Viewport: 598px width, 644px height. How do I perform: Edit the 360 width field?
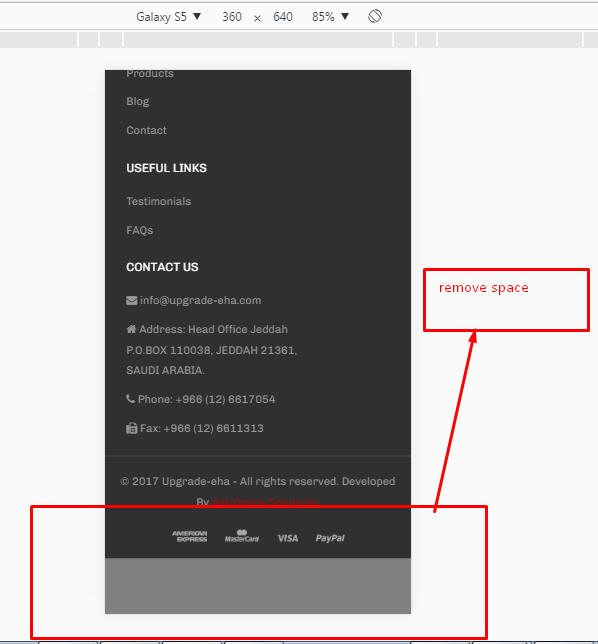tap(232, 17)
